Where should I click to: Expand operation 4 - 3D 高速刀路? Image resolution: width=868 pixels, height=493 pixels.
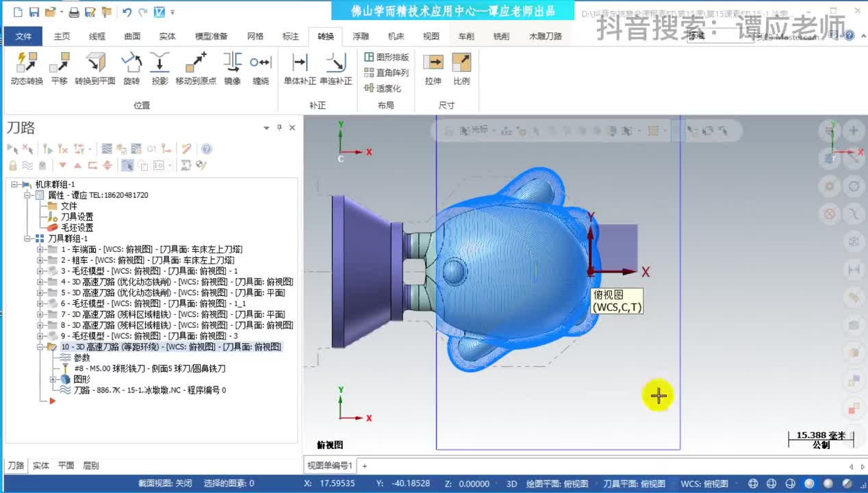click(x=40, y=281)
